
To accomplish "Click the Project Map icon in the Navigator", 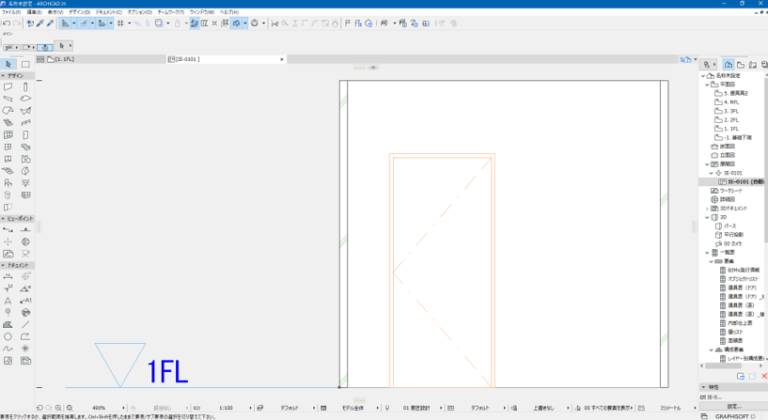I will coord(729,65).
